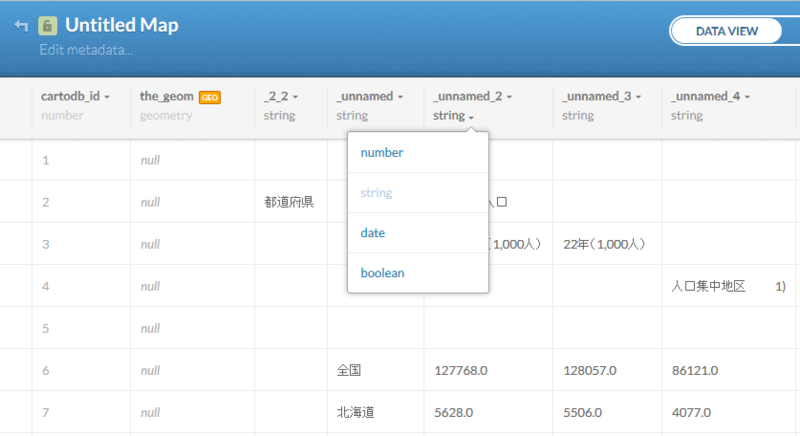Click the null geometry in row 4

[x=150, y=287]
